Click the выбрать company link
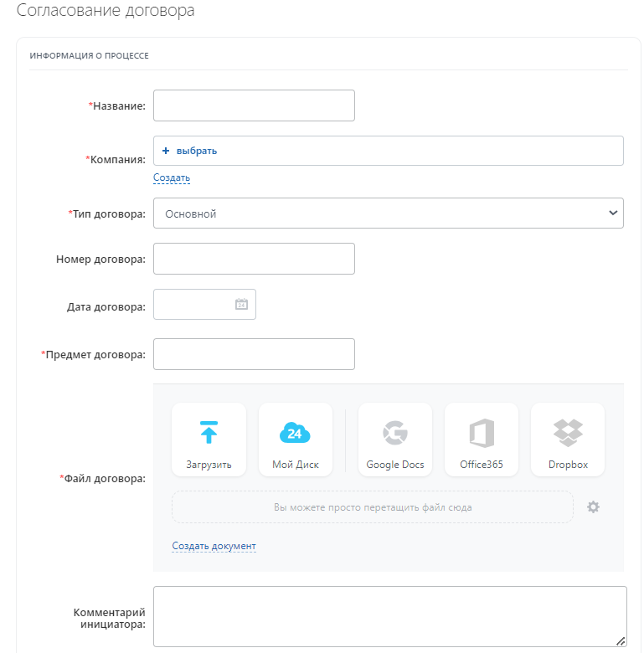 click(197, 151)
